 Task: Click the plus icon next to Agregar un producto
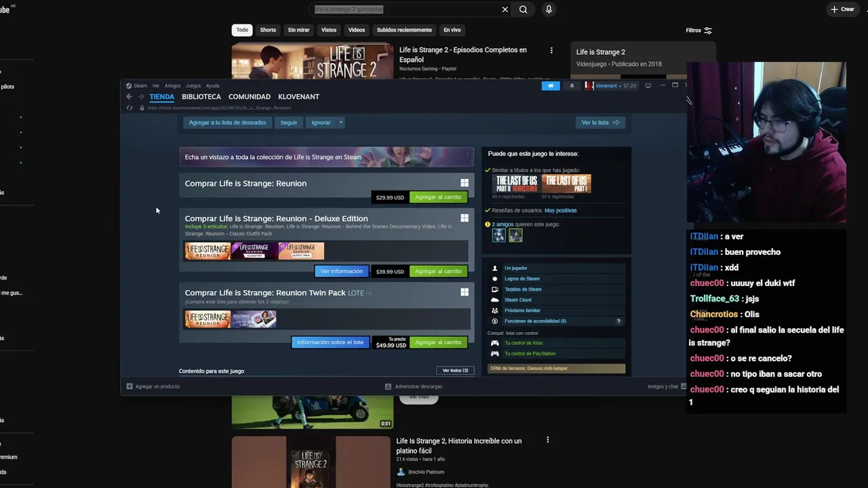pyautogui.click(x=130, y=386)
